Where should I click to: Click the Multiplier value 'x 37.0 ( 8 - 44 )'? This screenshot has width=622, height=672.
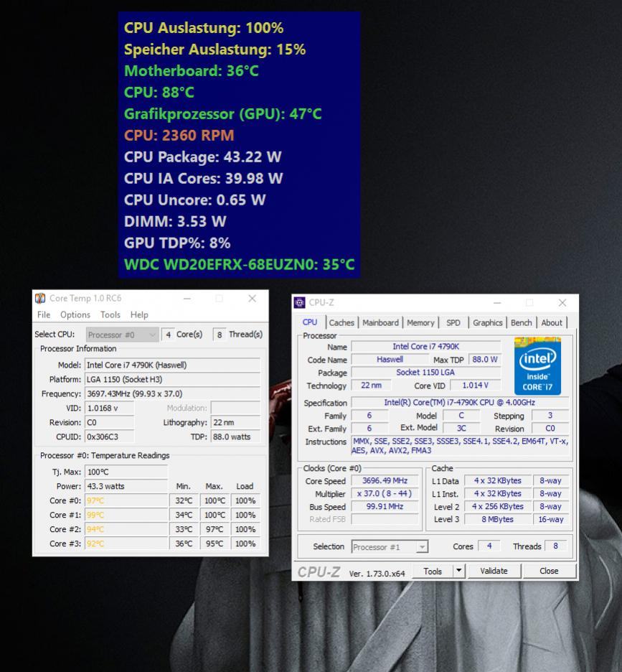(x=385, y=494)
